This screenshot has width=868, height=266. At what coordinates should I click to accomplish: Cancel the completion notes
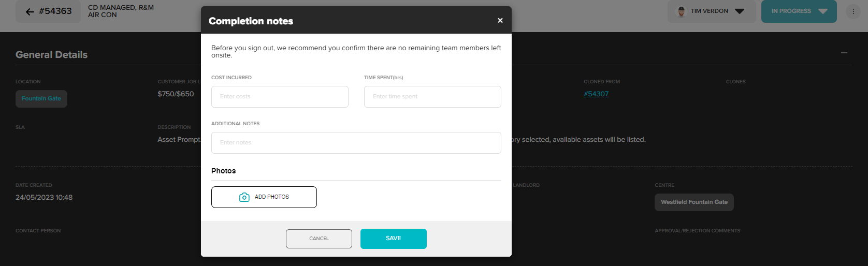(x=319, y=239)
